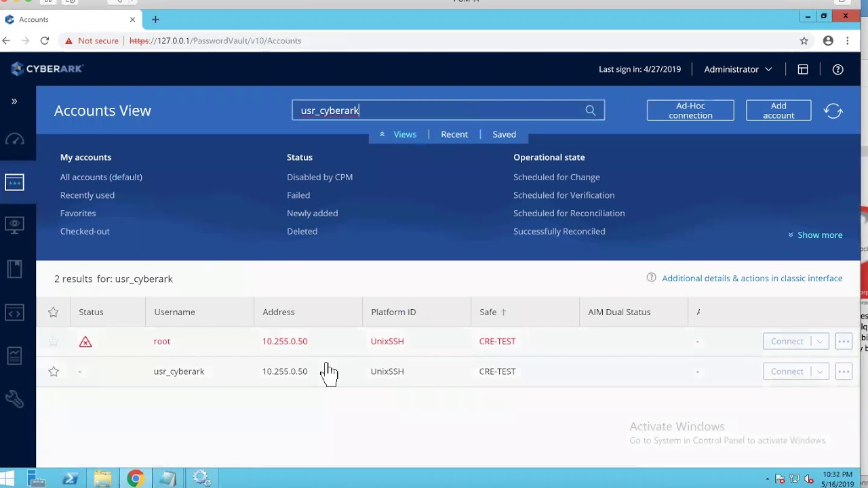Toggle favorite star for root account
Screen dimensions: 868x488
pos(54,342)
